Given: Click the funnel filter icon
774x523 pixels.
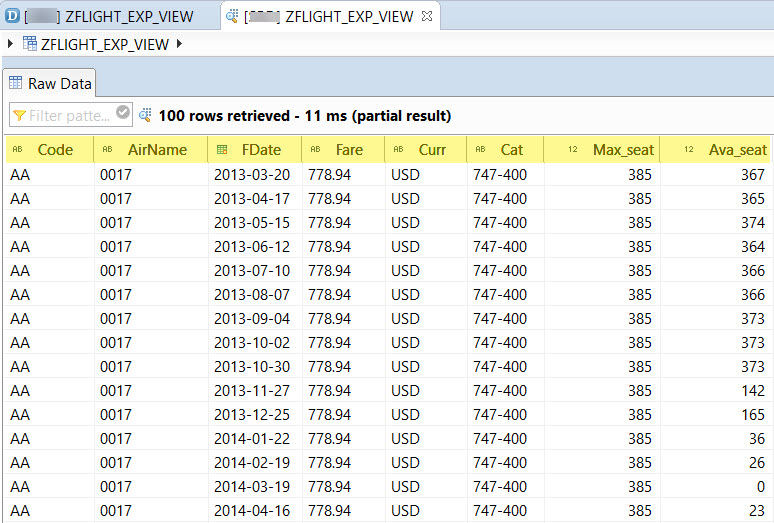Looking at the screenshot, I should (x=19, y=115).
